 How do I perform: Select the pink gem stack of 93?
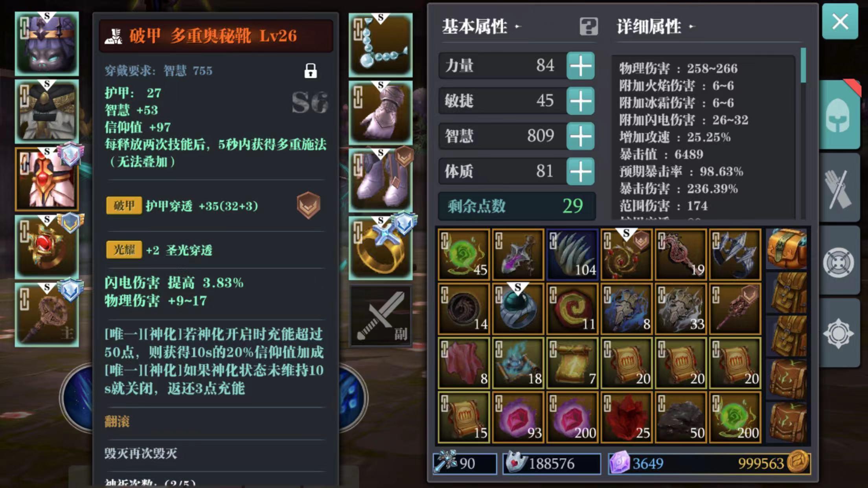[x=518, y=417]
